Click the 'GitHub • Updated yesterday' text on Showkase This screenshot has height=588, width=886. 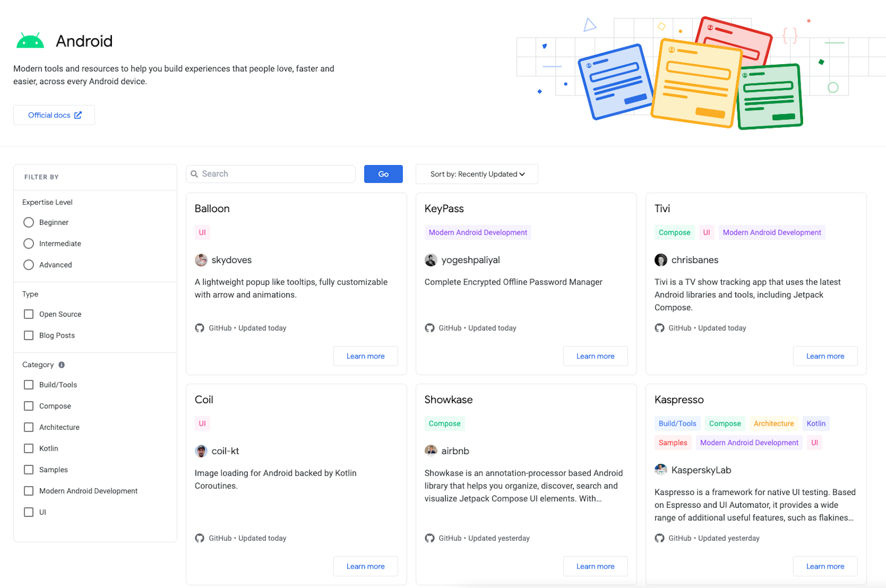coord(484,538)
